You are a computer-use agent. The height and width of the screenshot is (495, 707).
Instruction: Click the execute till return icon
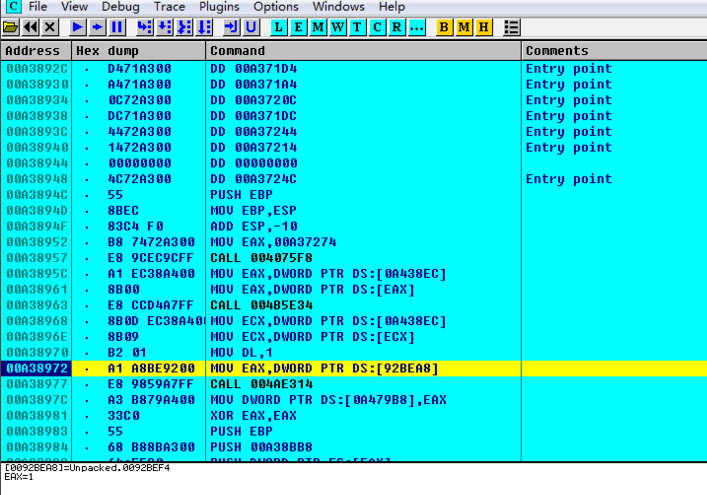click(231, 28)
